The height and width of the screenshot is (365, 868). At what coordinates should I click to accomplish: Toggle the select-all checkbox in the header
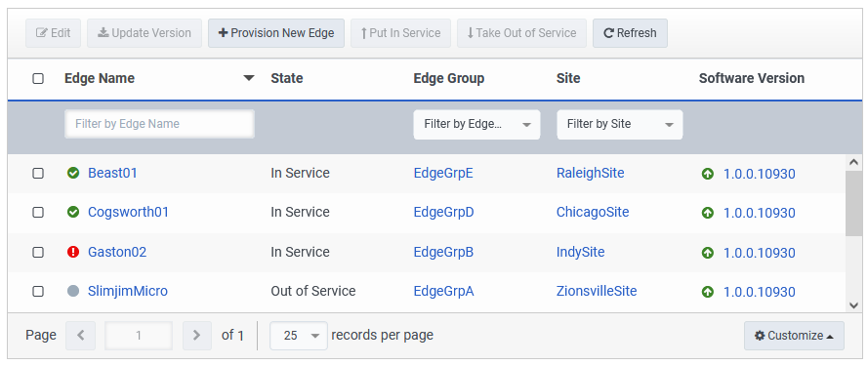[38, 78]
